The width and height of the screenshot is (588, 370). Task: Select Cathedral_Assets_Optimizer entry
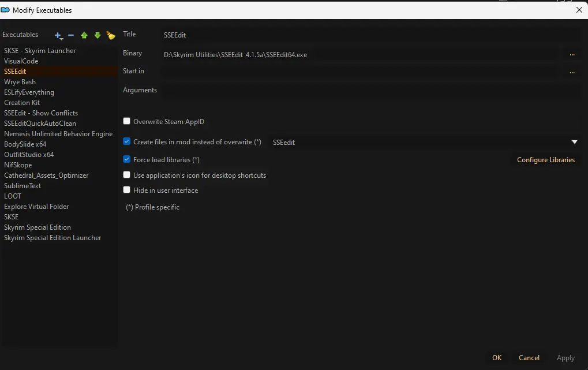coord(59,175)
